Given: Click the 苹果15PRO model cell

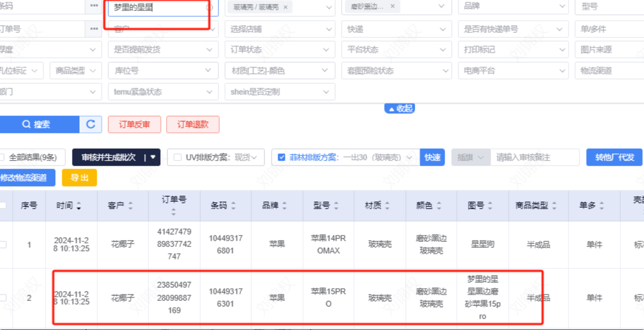Looking at the screenshot, I should coord(328,298).
